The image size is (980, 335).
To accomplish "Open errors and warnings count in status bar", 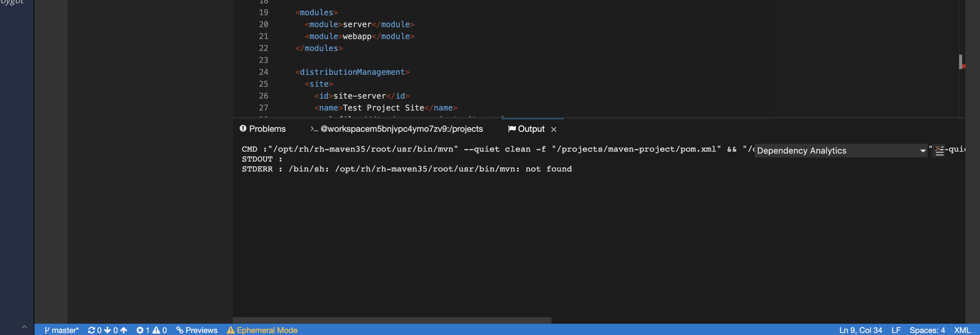I will click(x=151, y=330).
